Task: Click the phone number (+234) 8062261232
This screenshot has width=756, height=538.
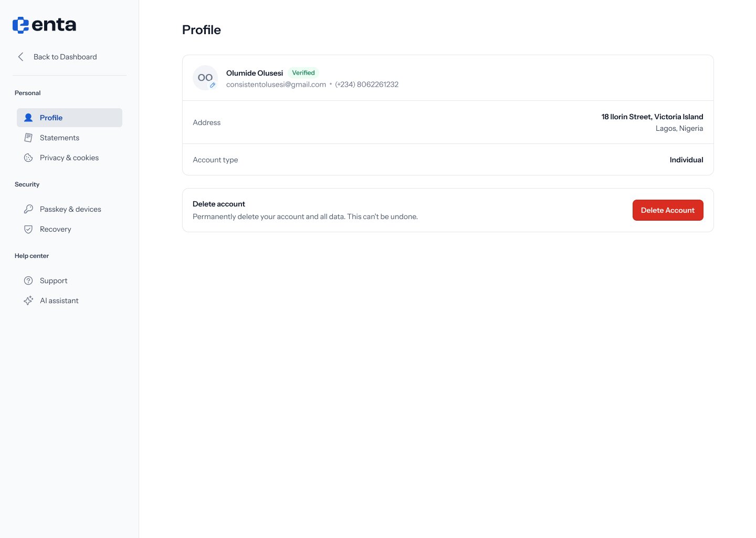Action: 366,85
